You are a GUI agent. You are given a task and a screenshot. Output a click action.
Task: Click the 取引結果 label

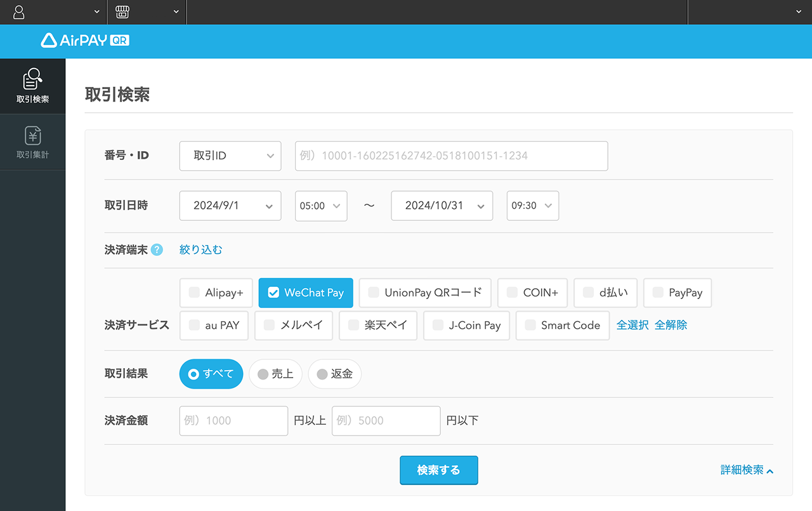point(126,373)
